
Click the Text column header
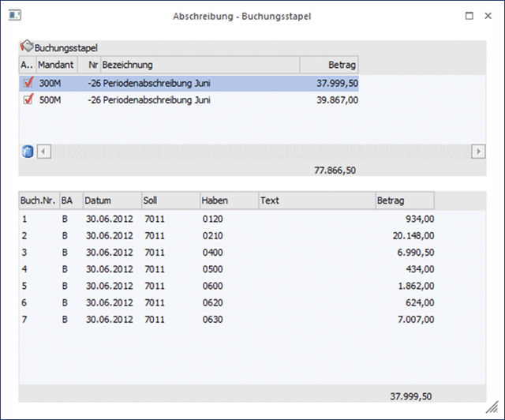pos(316,201)
